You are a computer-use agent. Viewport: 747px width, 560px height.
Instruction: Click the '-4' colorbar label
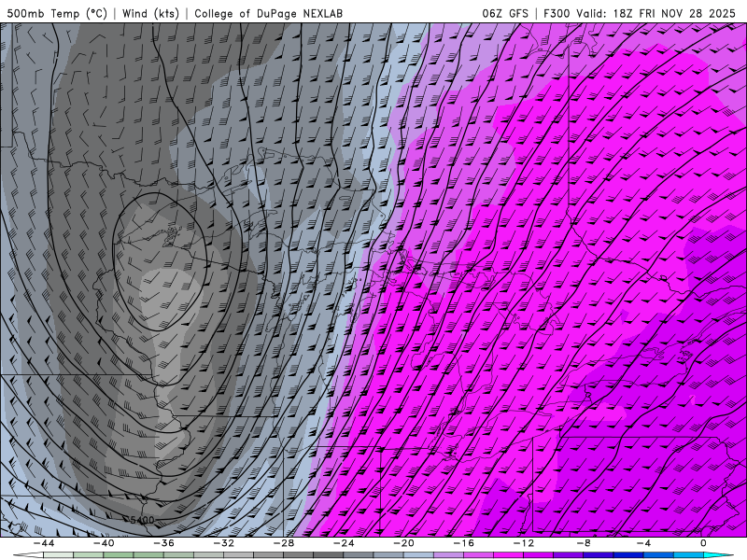pyautogui.click(x=644, y=543)
